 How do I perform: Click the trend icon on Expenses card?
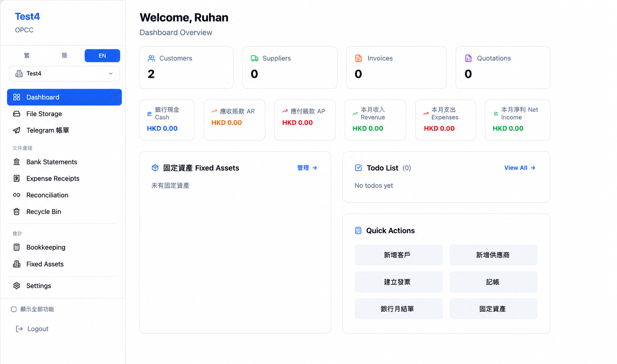point(426,113)
